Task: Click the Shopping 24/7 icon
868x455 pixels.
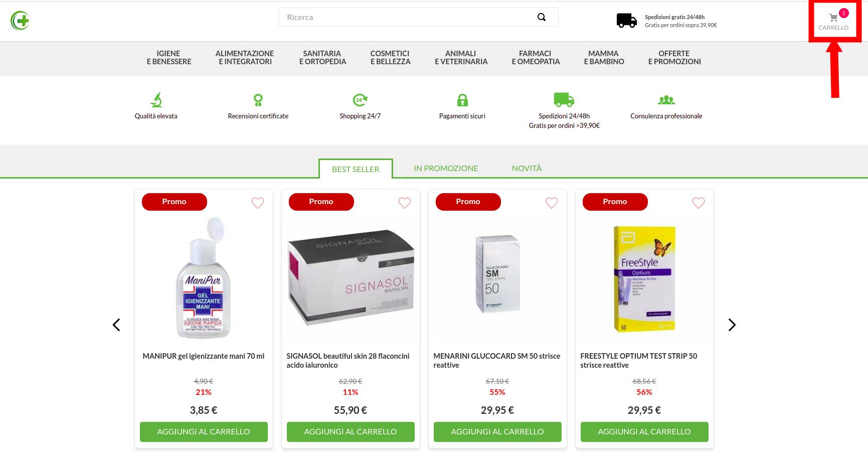Action: pyautogui.click(x=360, y=100)
